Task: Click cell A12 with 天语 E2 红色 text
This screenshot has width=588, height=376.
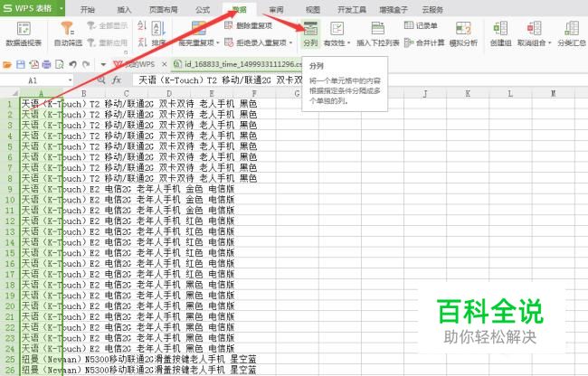Action: click(x=42, y=221)
